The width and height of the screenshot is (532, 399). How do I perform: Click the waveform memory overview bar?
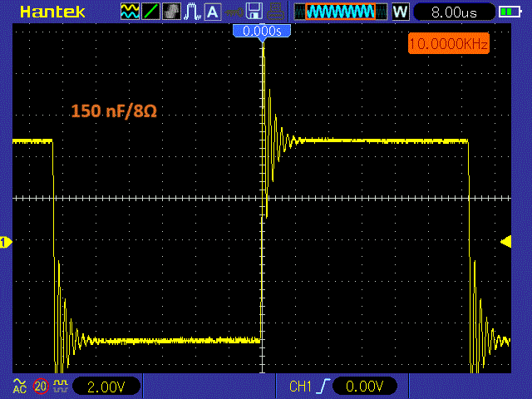tap(341, 12)
